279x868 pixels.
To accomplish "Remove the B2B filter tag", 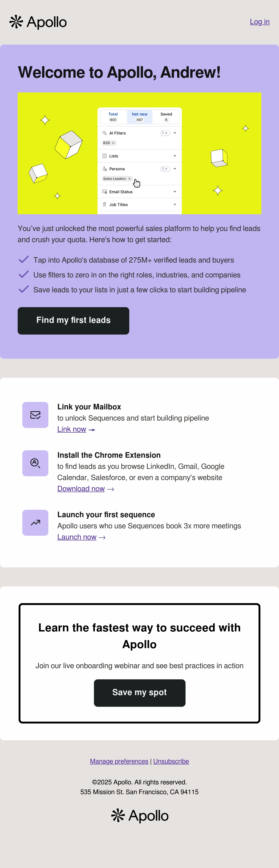I will pos(113,143).
